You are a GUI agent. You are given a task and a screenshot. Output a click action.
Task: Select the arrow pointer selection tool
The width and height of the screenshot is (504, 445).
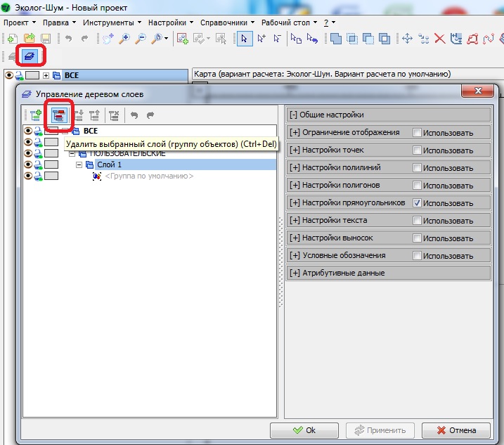point(245,39)
